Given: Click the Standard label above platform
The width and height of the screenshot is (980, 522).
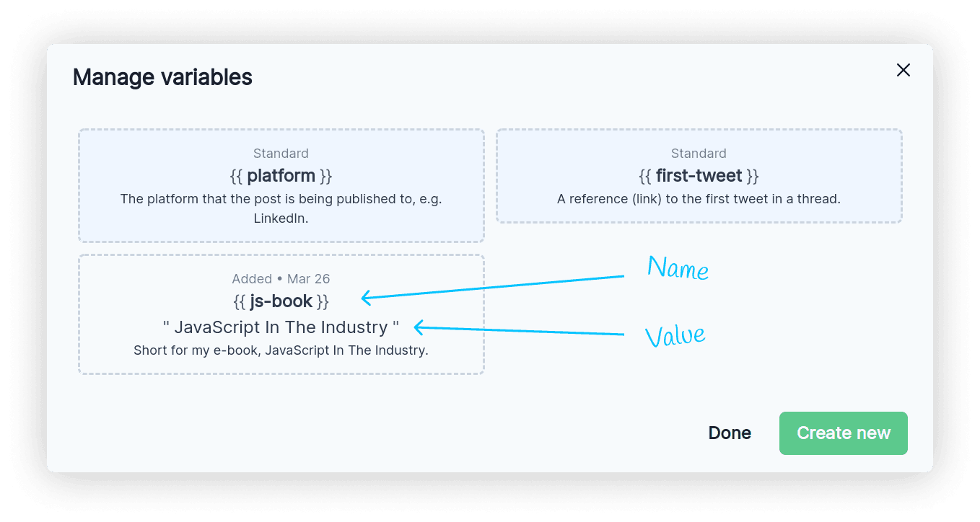Looking at the screenshot, I should pos(281,154).
